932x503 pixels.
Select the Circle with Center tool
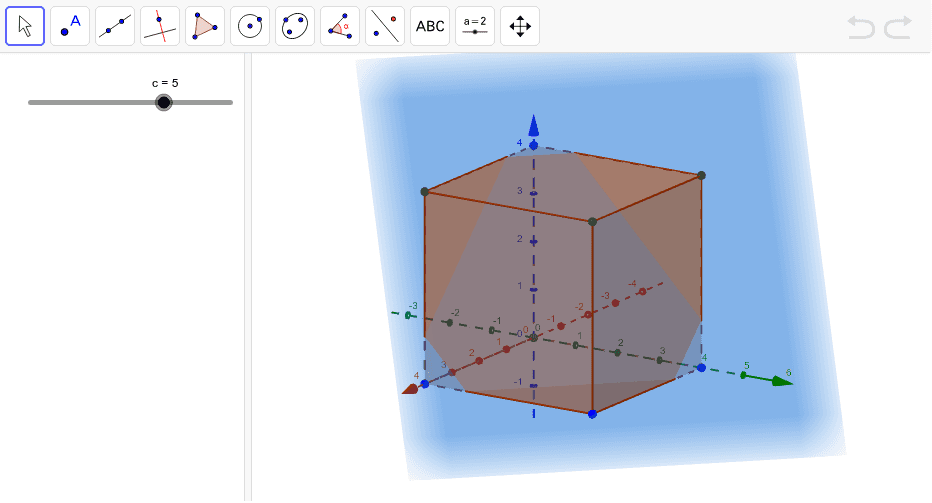250,26
